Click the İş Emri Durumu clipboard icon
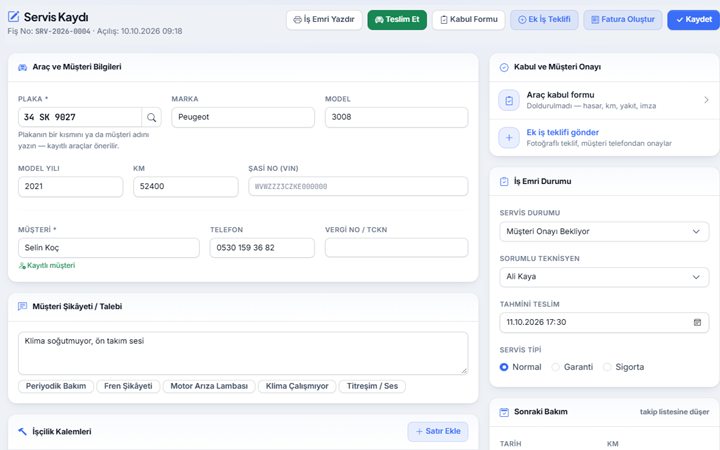Image resolution: width=720 pixels, height=450 pixels. (x=504, y=181)
